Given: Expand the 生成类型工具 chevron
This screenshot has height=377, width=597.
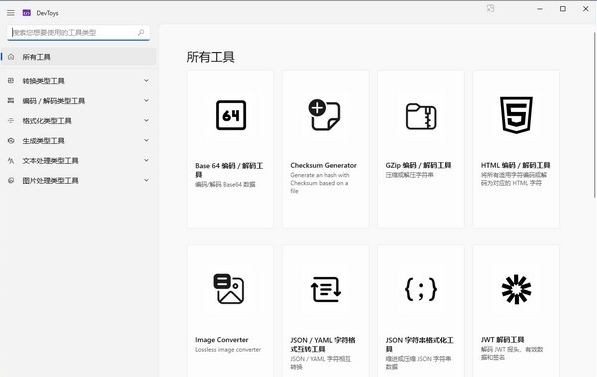Looking at the screenshot, I should click(x=146, y=141).
